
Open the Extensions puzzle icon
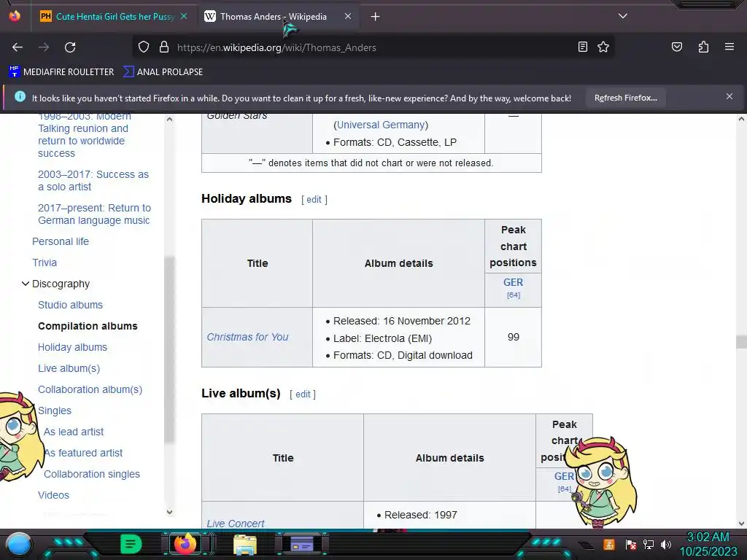coord(703,47)
